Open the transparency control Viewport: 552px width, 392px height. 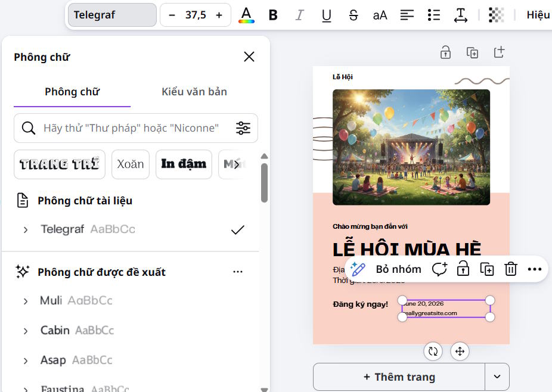(x=497, y=15)
